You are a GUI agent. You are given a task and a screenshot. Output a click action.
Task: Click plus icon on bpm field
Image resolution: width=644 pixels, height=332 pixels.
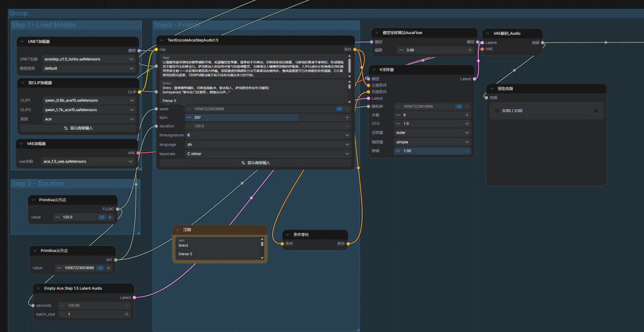coord(347,118)
